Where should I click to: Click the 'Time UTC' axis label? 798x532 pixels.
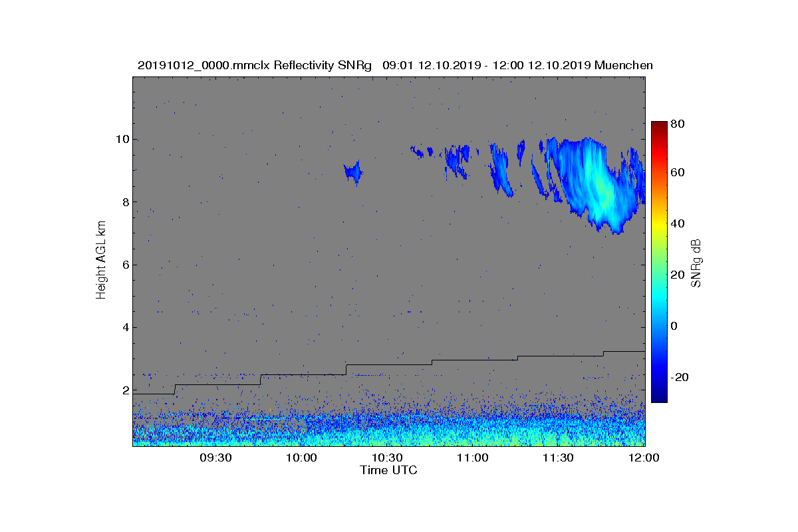tap(388, 470)
